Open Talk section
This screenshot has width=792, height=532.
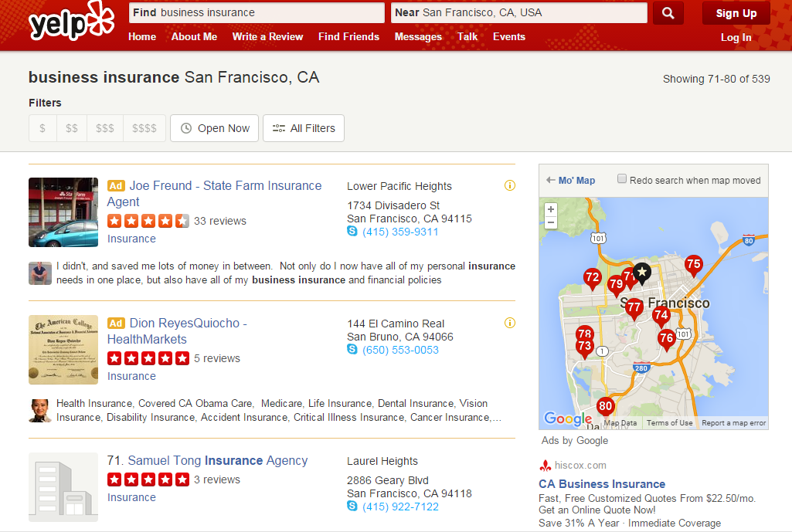tap(467, 37)
